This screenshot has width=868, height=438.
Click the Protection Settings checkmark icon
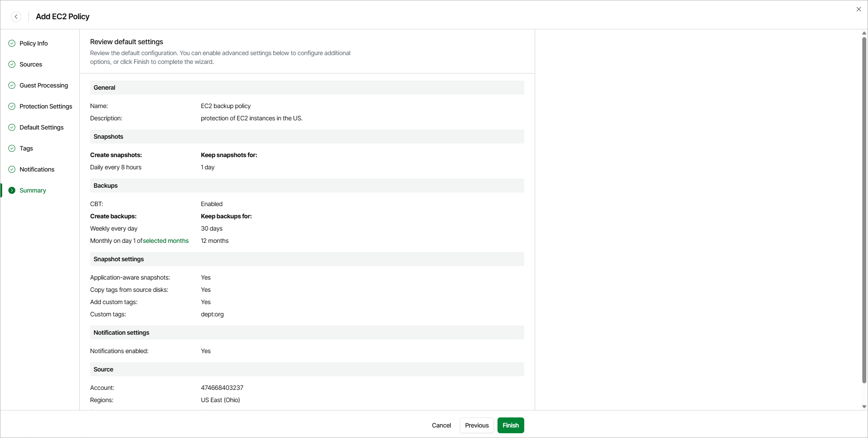[12, 106]
